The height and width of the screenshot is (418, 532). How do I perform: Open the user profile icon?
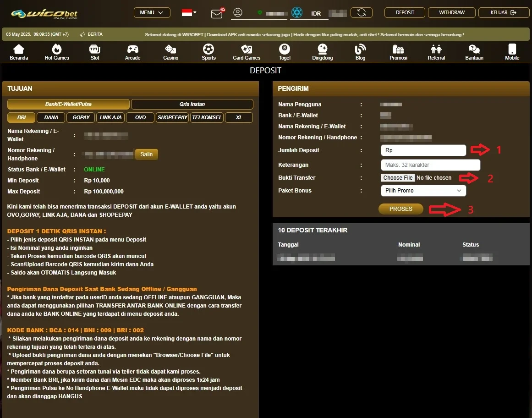tap(238, 12)
